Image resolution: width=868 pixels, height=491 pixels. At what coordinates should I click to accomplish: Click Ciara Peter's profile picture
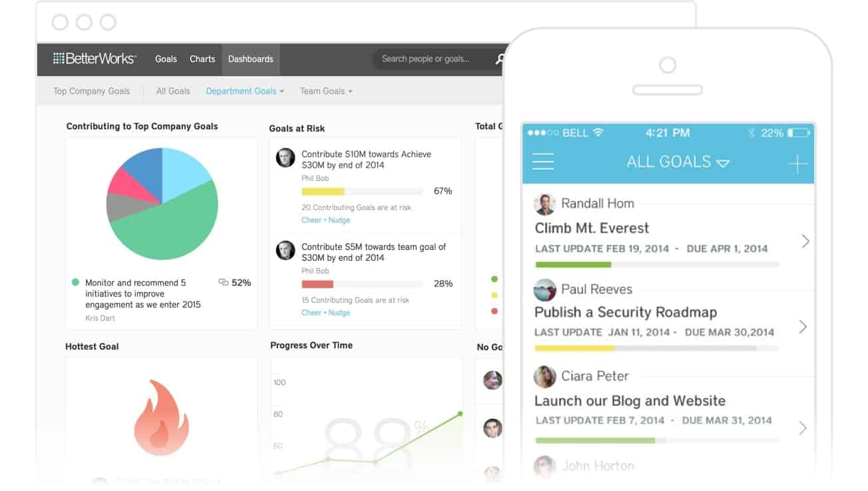pyautogui.click(x=544, y=377)
